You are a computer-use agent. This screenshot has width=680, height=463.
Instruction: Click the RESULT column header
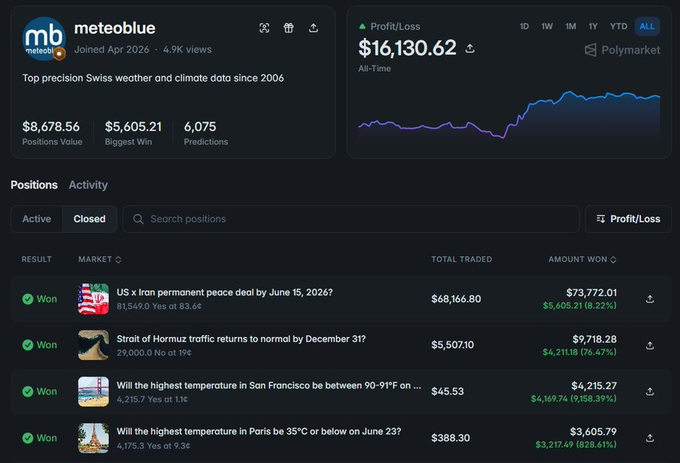tap(36, 259)
